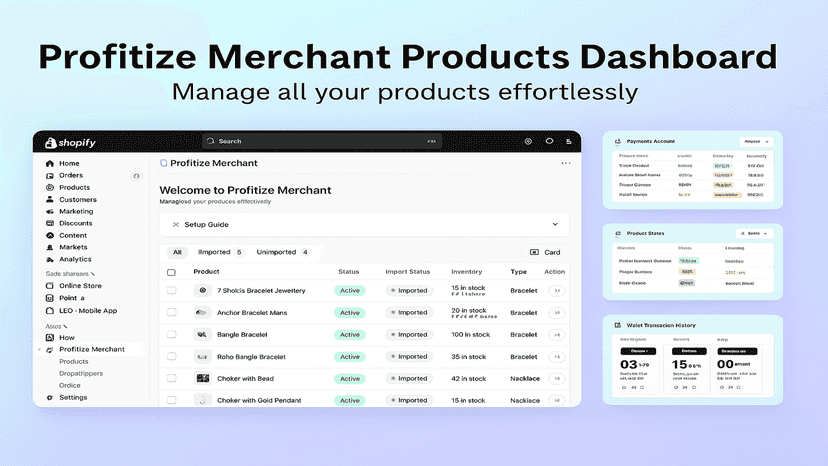The height and width of the screenshot is (466, 828).
Task: Click the notifications icon in the top bar
Action: [549, 141]
